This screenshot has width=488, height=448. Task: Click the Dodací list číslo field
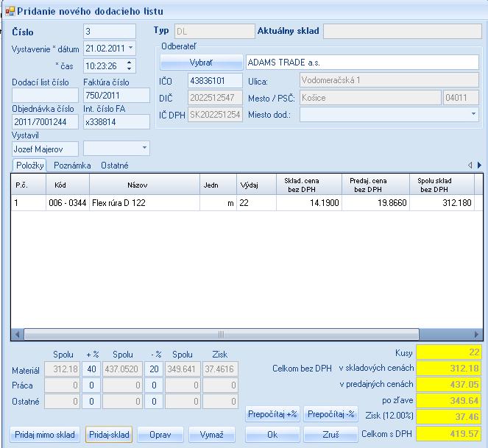coord(45,95)
